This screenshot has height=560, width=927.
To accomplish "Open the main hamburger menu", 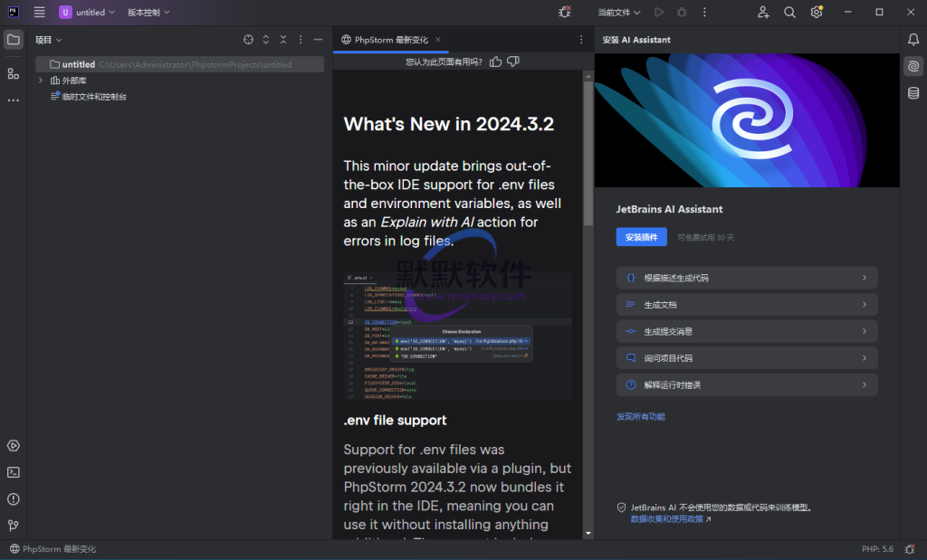I will click(x=39, y=12).
